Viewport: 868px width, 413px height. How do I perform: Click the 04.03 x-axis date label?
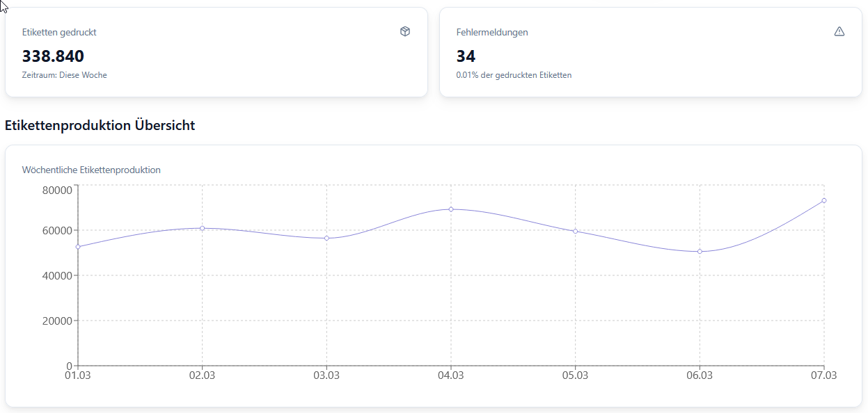tap(451, 375)
